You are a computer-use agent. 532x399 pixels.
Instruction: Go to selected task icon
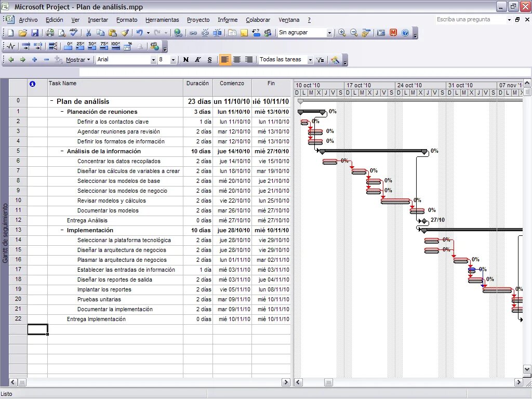366,33
